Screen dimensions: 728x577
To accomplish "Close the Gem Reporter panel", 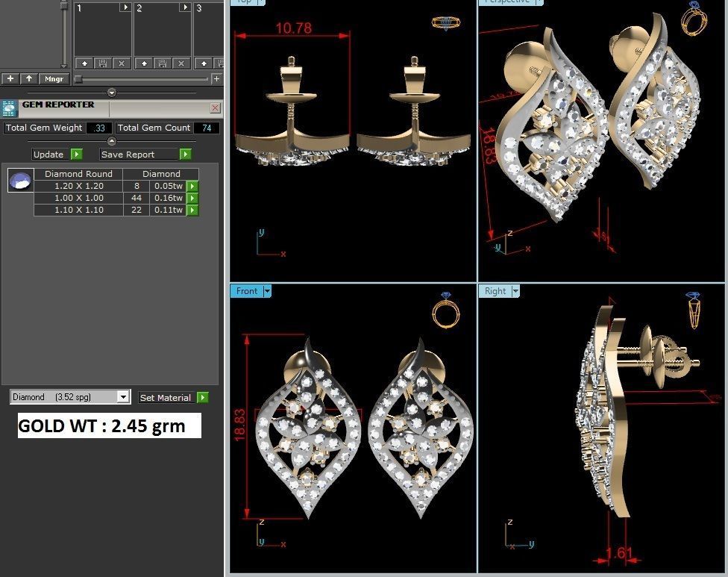I will coord(215,108).
